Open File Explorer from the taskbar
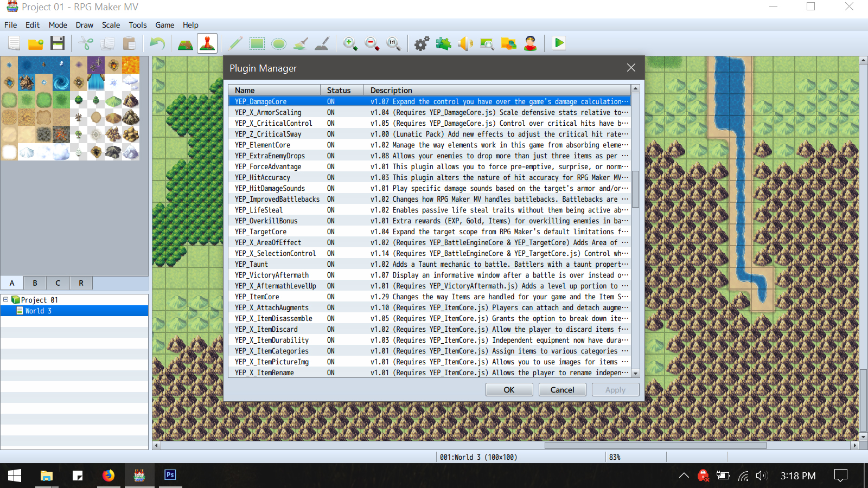The image size is (868, 488). click(x=47, y=476)
